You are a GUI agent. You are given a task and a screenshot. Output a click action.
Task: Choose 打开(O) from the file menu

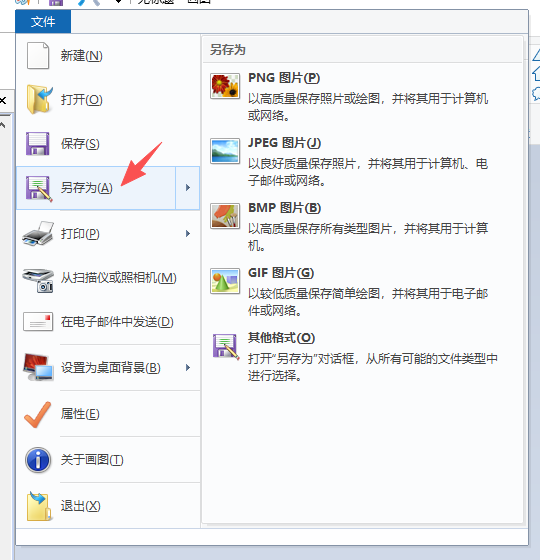coord(108,100)
